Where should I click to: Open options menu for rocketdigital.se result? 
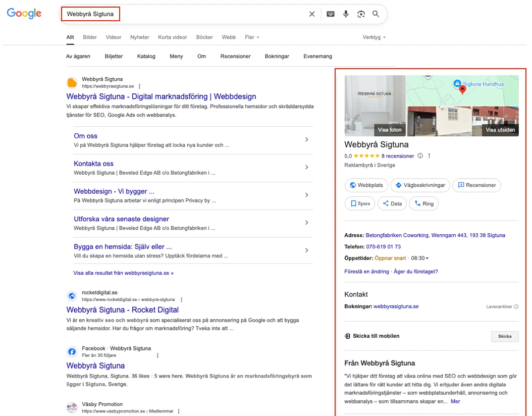182,299
